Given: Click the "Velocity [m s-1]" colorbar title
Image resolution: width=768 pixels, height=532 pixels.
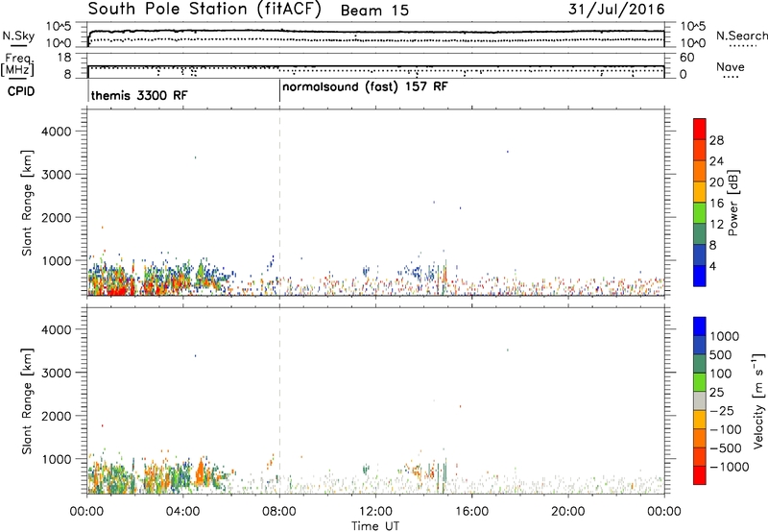Looking at the screenshot, I should (758, 400).
